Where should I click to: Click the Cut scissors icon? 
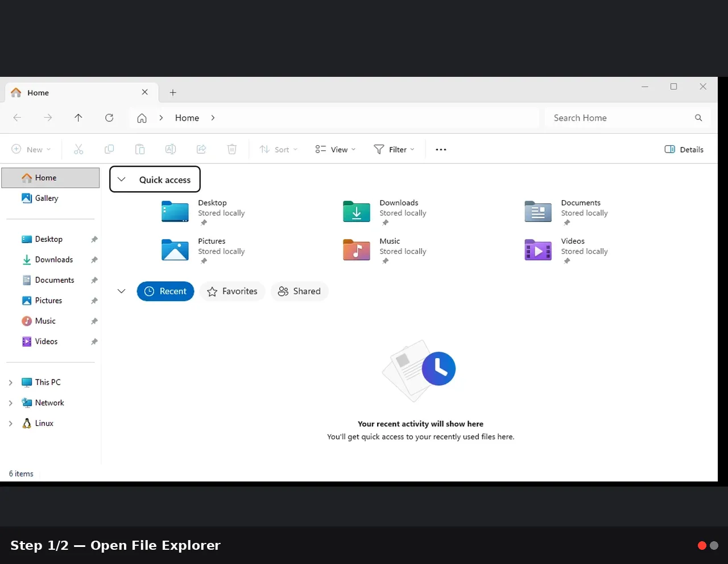click(x=78, y=149)
